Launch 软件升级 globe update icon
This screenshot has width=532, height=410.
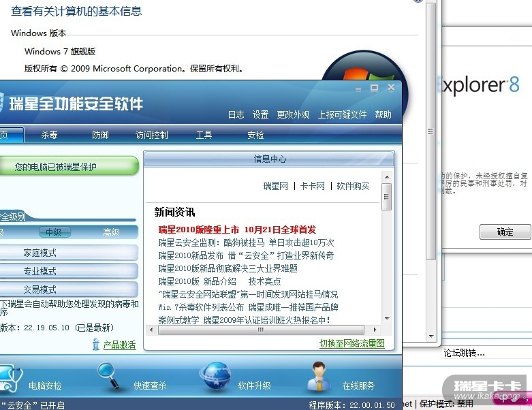pos(215,377)
